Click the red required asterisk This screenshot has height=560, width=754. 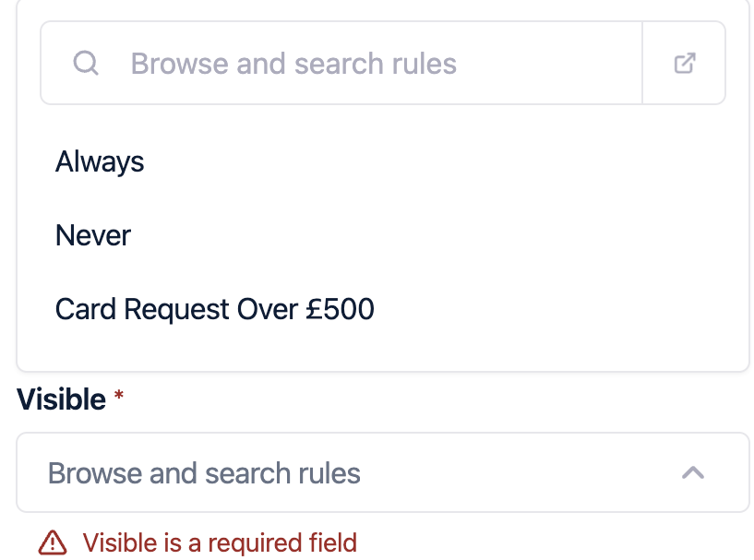pos(118,399)
